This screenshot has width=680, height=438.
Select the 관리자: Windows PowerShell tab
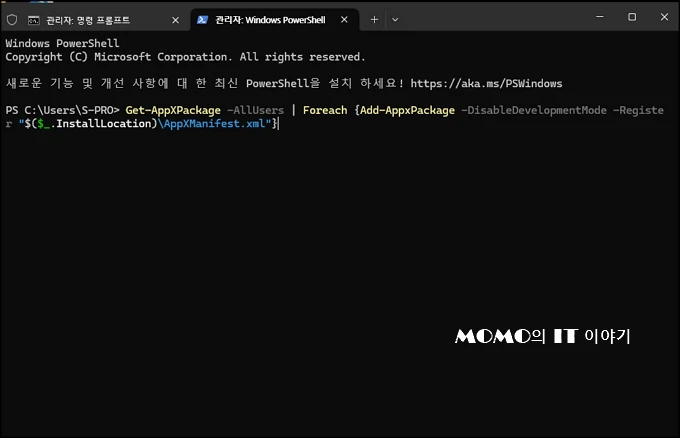point(274,20)
